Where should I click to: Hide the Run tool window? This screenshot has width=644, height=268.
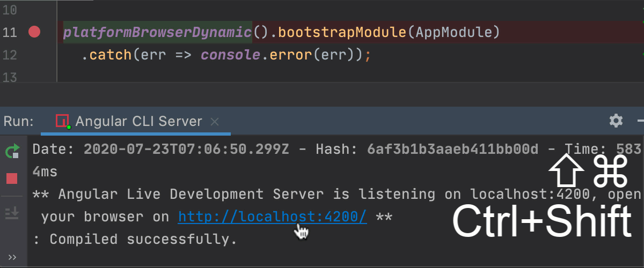coord(640,121)
